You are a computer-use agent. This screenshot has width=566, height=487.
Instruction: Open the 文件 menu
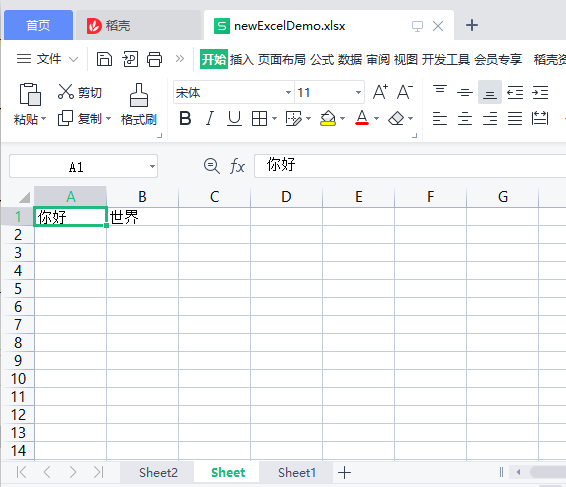47,59
